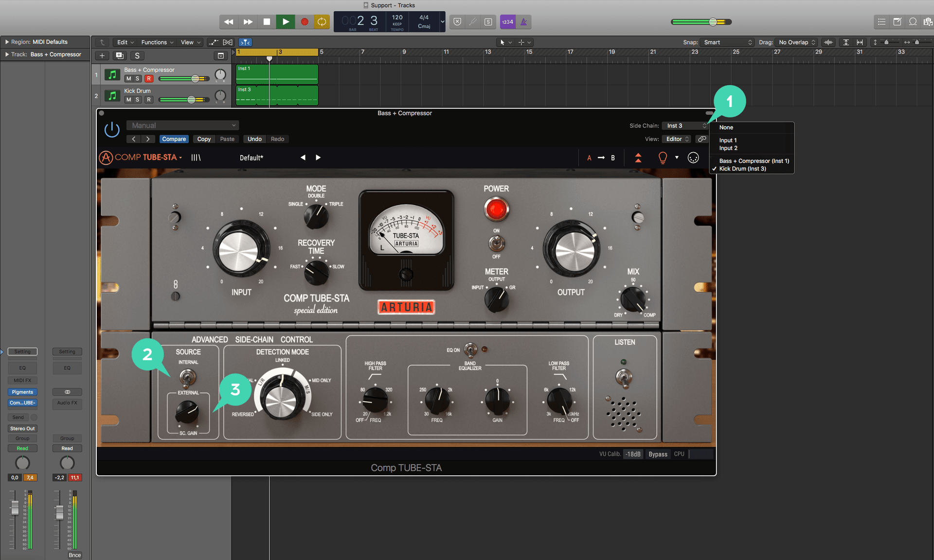Solo the Kick Drum track
Viewport: 934px width, 560px height.
click(x=138, y=100)
